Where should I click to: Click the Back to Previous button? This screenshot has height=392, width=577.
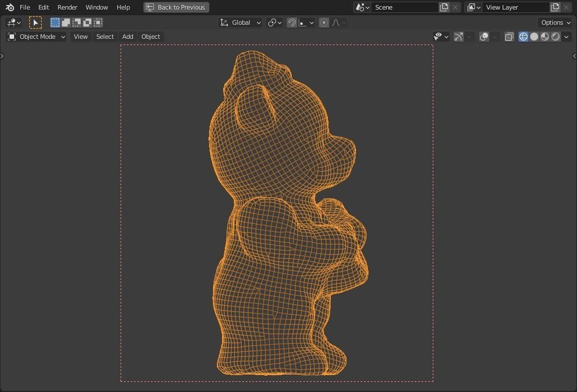click(176, 7)
